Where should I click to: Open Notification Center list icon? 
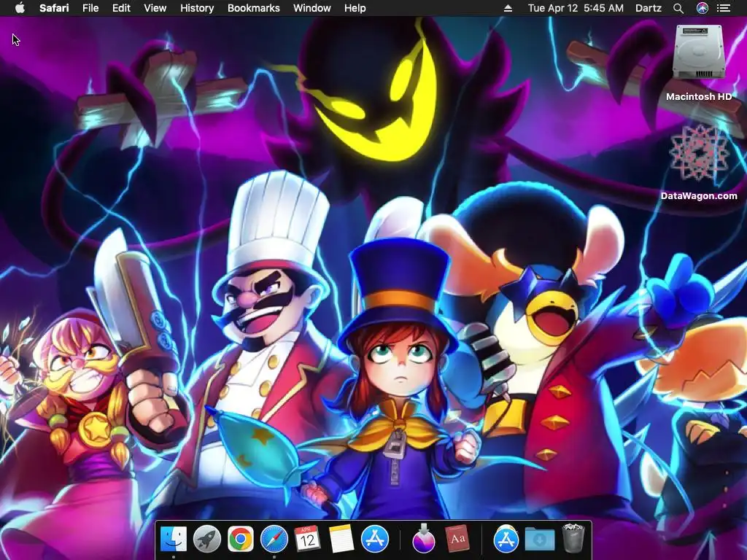point(724,8)
